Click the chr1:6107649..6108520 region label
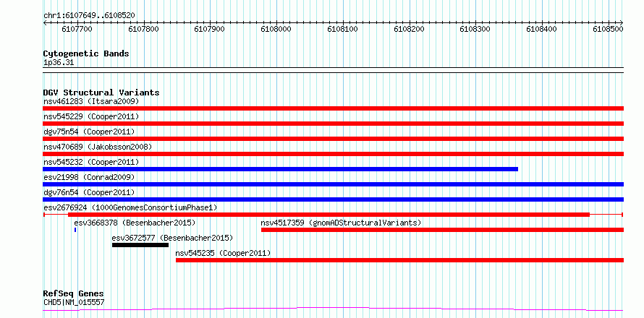The height and width of the screenshot is (318, 644). (x=89, y=15)
